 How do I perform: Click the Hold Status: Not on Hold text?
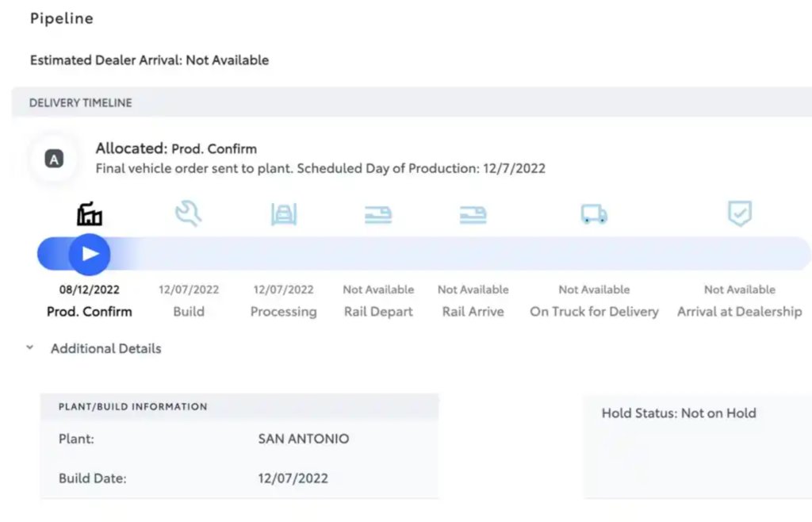[x=679, y=413]
